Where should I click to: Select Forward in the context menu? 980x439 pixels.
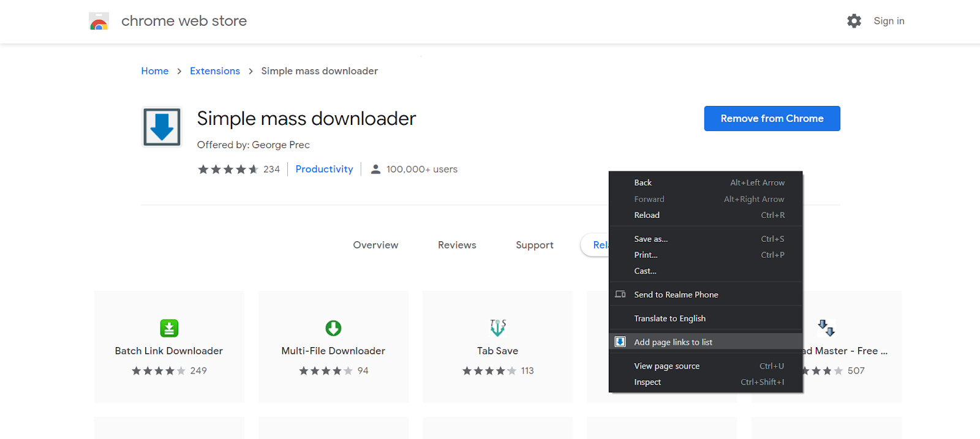[x=706, y=199]
